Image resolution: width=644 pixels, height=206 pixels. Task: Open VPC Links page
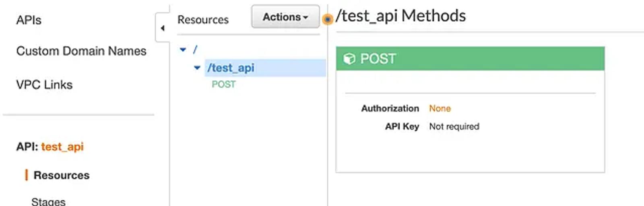pos(44,85)
